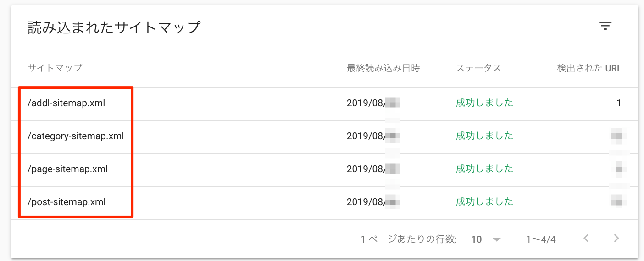Sort by the 最終読み込み日時 column header

pos(383,68)
